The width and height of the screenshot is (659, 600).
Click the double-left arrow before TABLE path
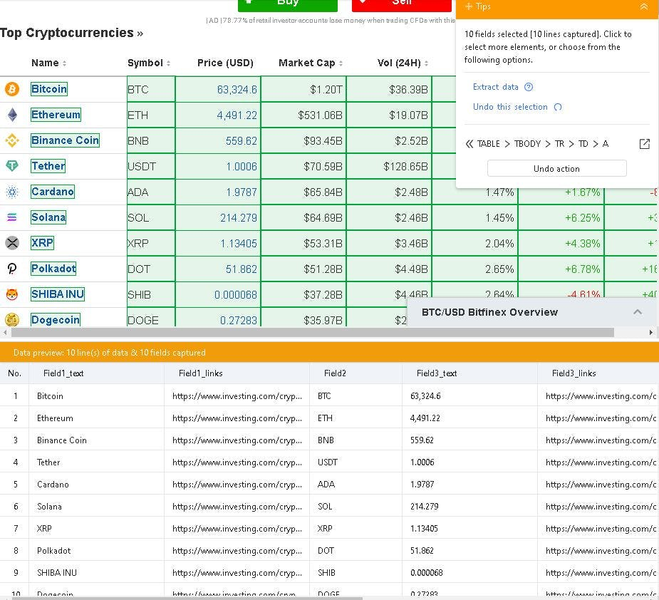[469, 144]
